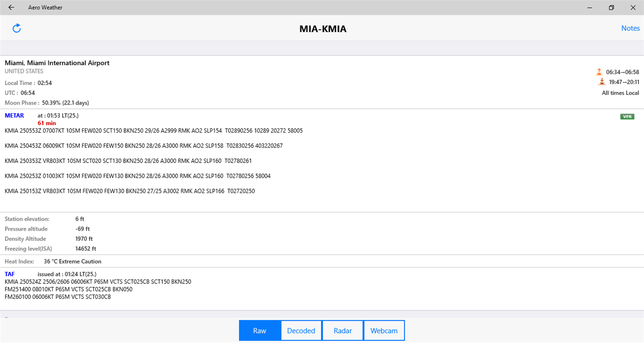The height and width of the screenshot is (343, 644).
Task: Click Heat Index 36 °C Extreme Caution
Action: click(x=72, y=262)
